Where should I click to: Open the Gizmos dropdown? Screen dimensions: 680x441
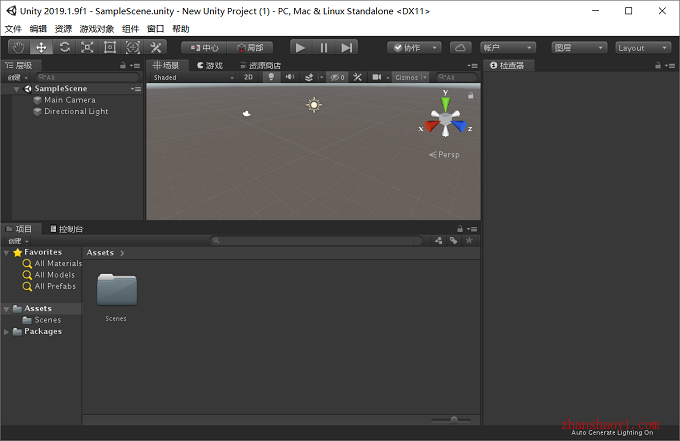[410, 77]
